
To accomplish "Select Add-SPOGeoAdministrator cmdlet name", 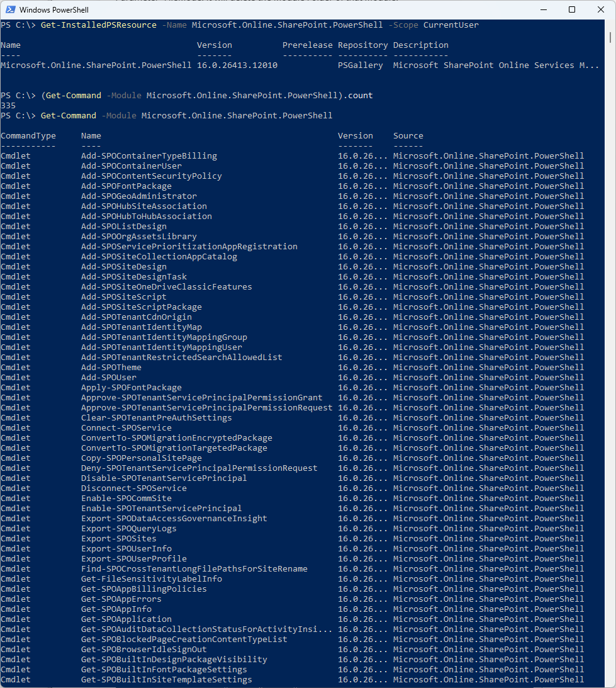I will pos(138,196).
